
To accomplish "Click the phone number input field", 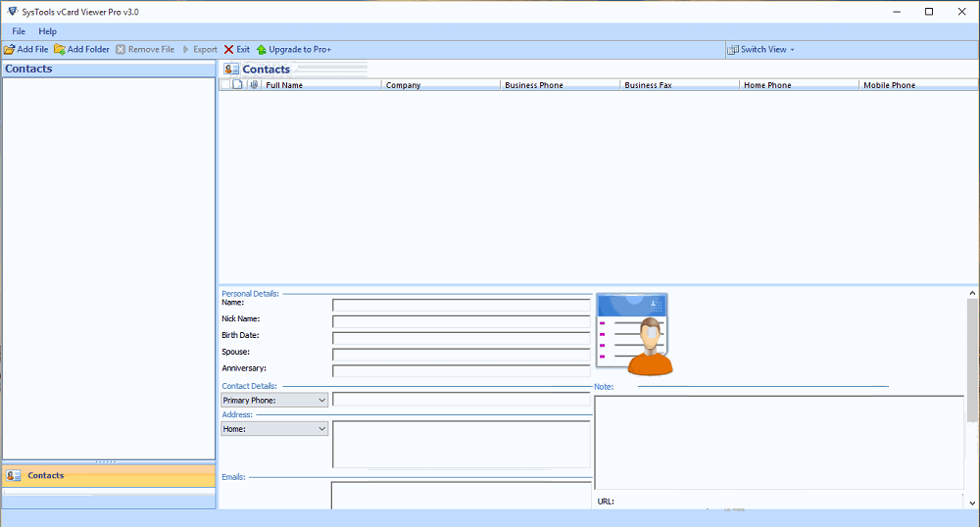I will point(462,400).
